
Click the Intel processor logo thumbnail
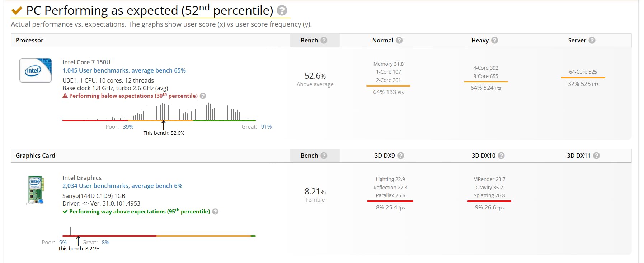click(x=36, y=70)
